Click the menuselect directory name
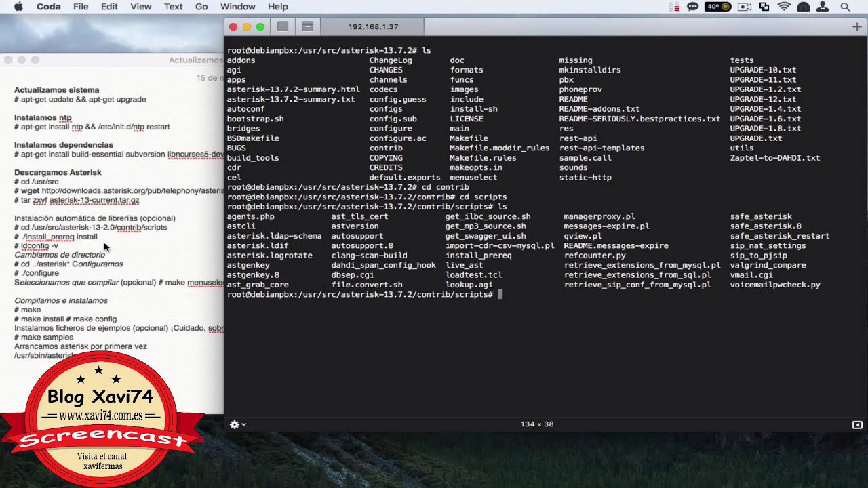 click(473, 178)
